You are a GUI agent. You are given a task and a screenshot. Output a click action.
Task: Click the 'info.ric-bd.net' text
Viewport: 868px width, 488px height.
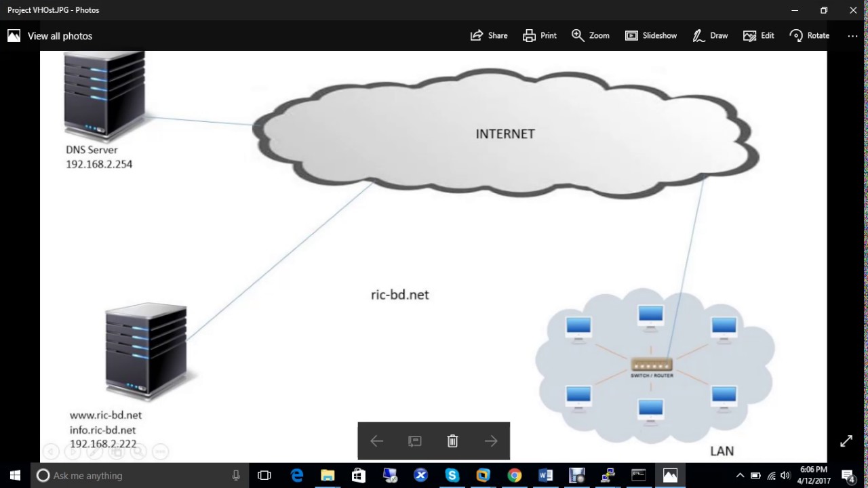tap(102, 430)
